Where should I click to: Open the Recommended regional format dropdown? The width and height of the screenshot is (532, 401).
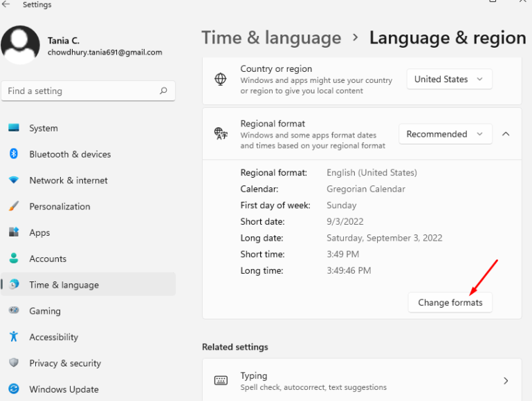click(x=445, y=134)
